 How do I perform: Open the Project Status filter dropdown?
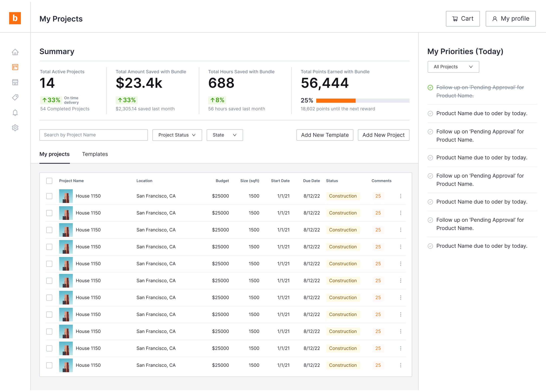tap(177, 135)
